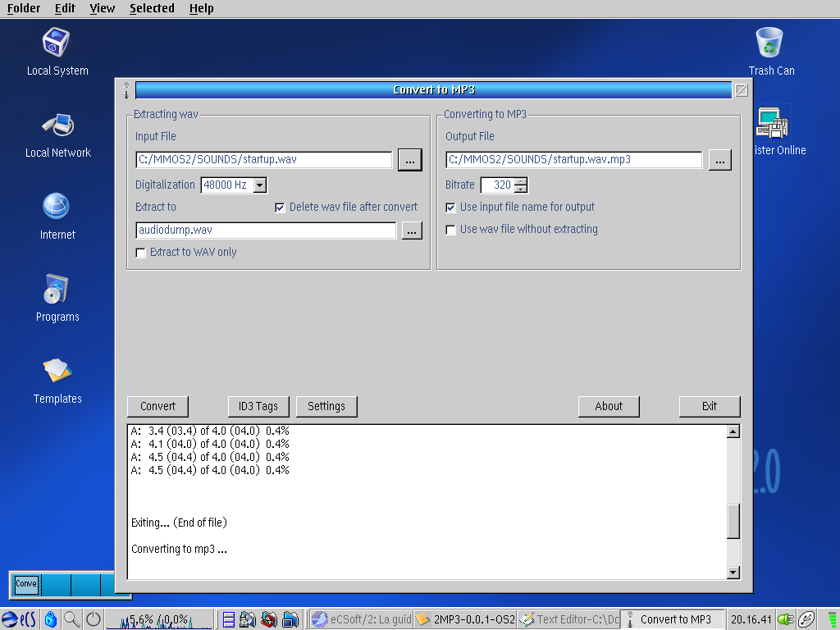Browse for the Output File

pos(720,160)
